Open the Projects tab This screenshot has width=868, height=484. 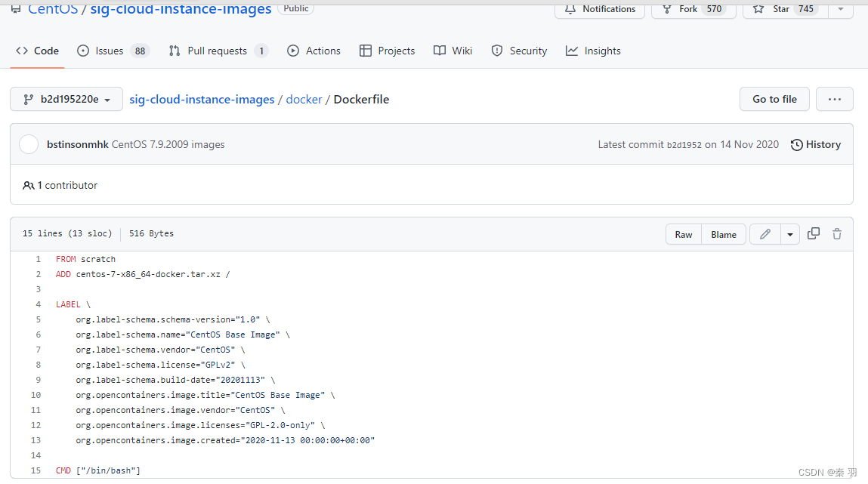[x=387, y=51]
